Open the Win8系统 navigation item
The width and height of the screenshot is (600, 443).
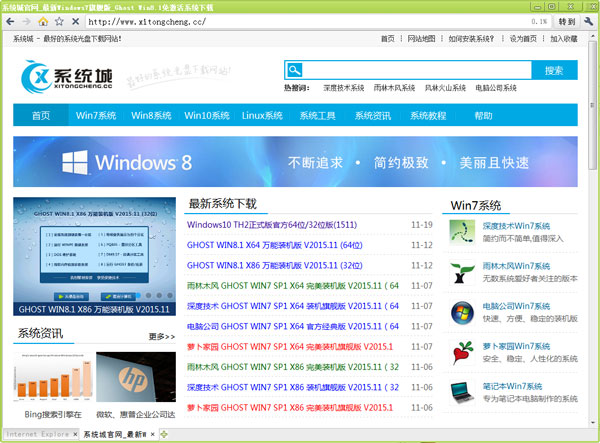click(x=151, y=115)
